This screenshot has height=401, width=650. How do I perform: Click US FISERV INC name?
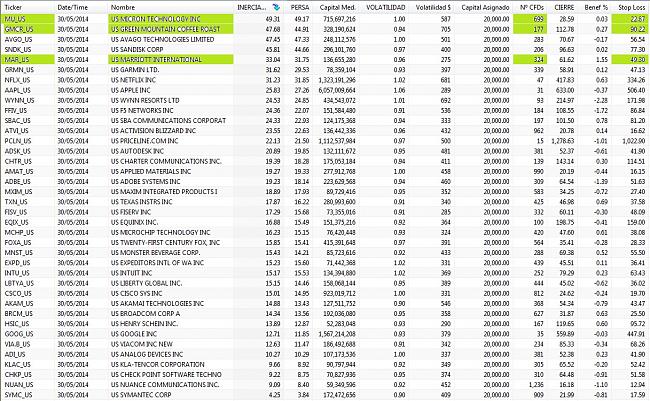point(131,212)
